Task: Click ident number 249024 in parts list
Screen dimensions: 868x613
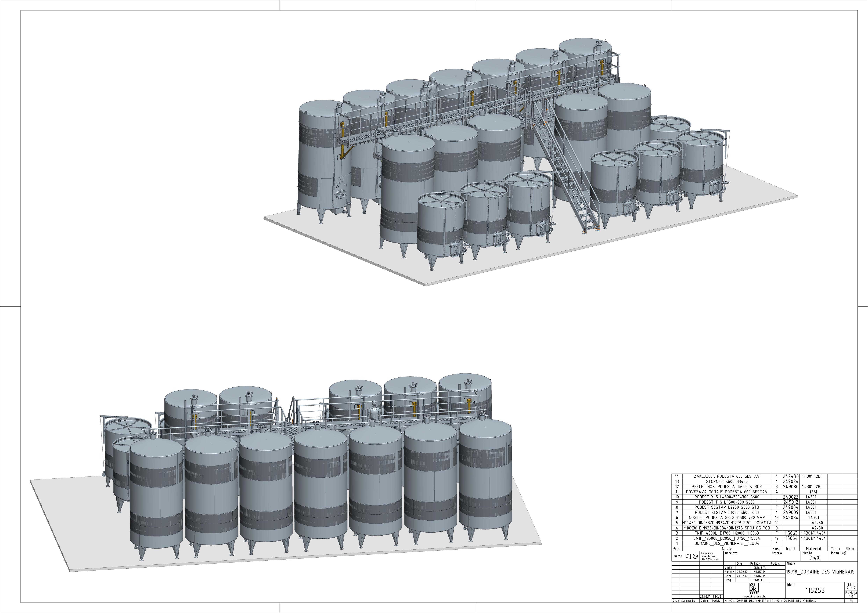Action: click(791, 481)
